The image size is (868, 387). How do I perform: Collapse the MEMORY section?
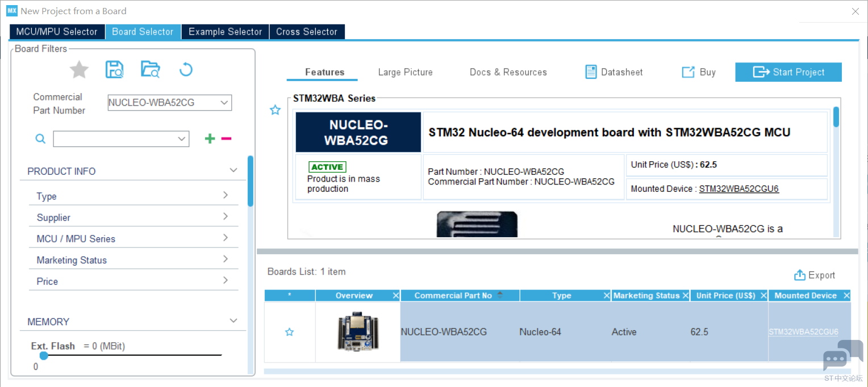tap(233, 321)
